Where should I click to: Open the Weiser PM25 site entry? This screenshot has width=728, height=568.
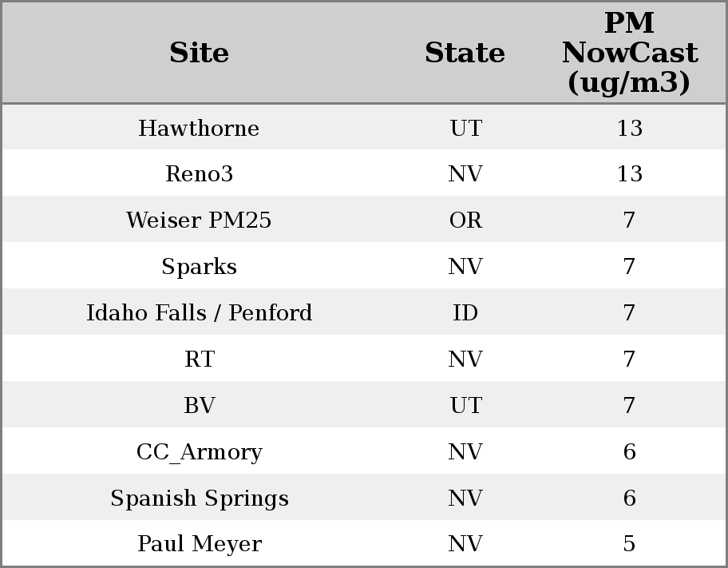point(199,220)
